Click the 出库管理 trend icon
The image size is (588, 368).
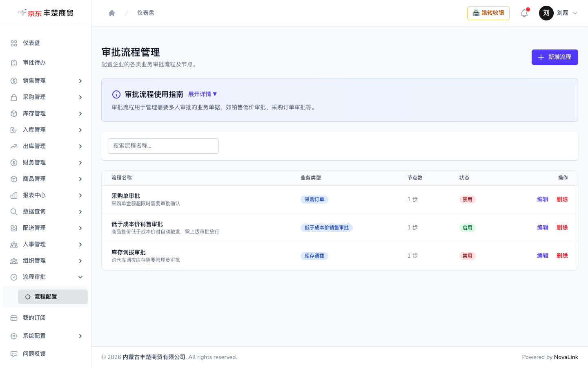coord(14,146)
